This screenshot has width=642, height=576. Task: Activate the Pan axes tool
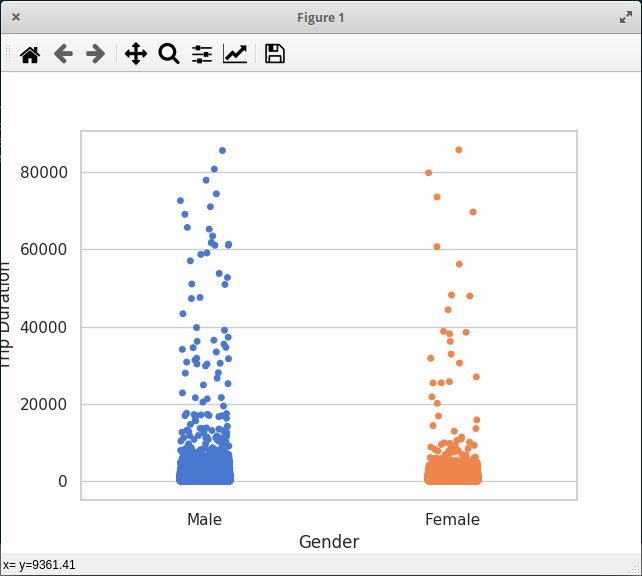point(136,54)
